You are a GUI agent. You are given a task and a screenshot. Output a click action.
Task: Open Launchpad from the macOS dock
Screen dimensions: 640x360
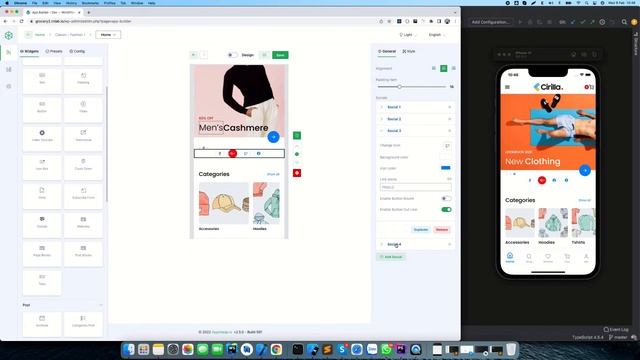(144, 349)
